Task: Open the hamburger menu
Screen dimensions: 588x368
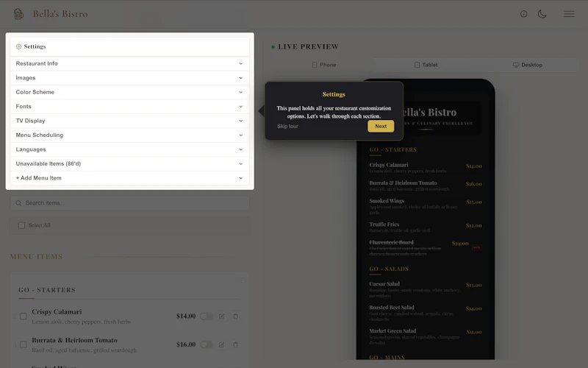Action: pos(569,14)
